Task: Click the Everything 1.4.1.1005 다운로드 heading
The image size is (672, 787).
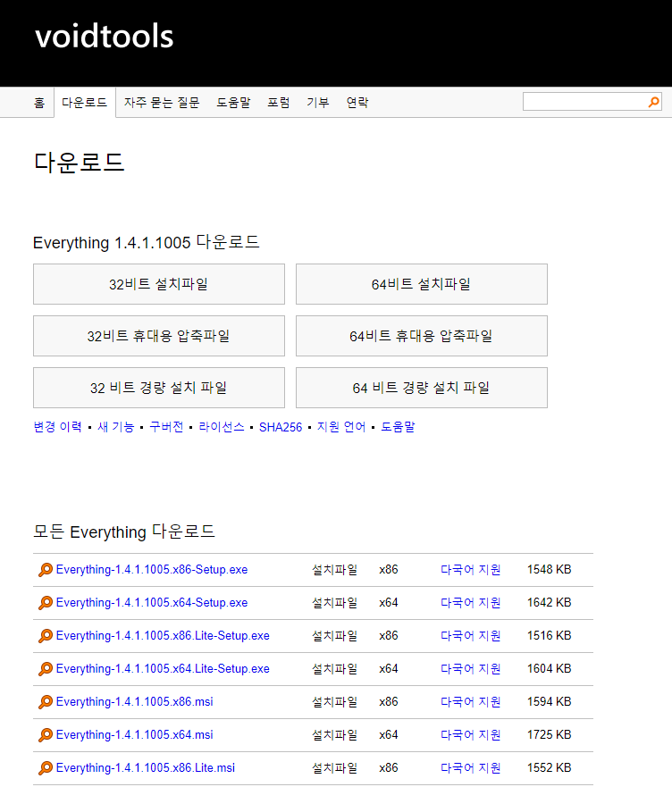Action: [147, 242]
